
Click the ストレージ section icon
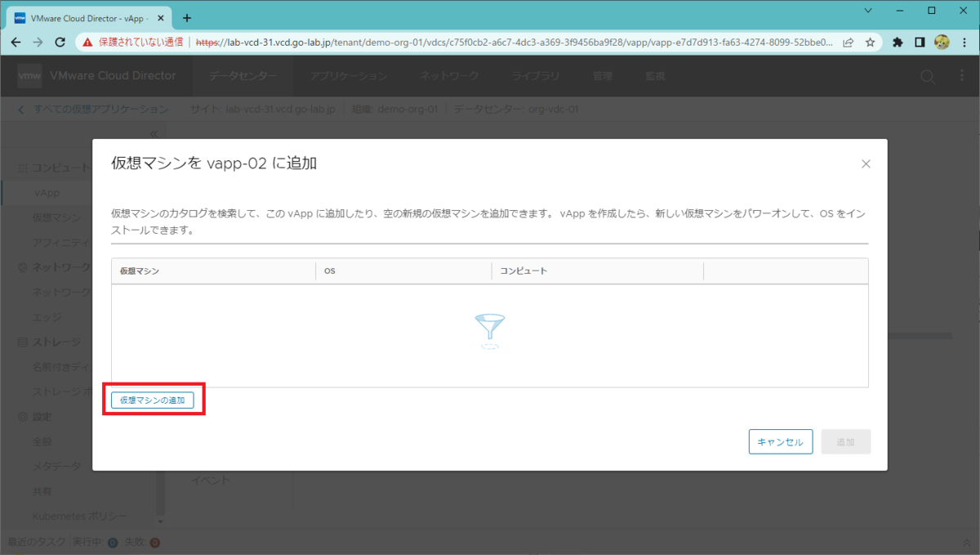pos(23,342)
